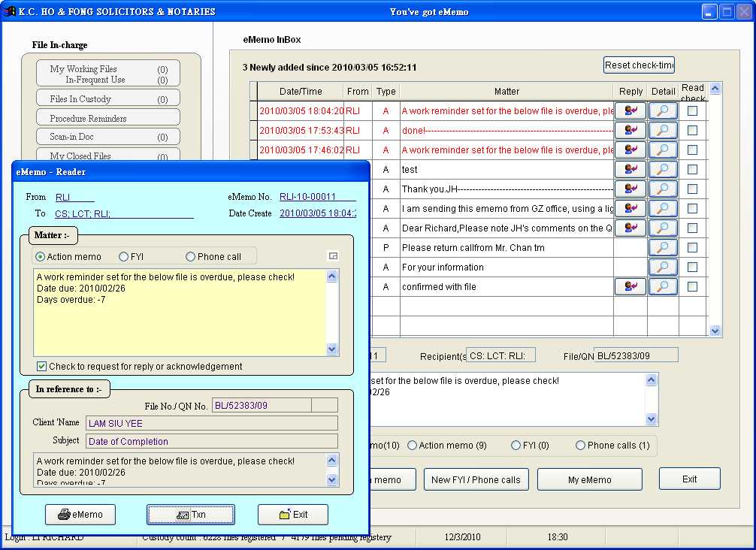Click reply icon for 'confirmed with file' memo
Viewport: 756px width, 550px height.
(630, 286)
